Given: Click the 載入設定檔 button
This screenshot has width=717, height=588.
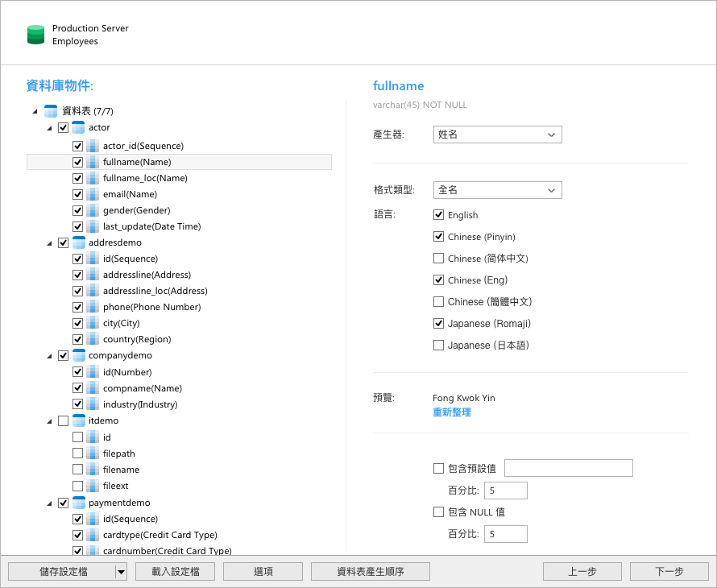Looking at the screenshot, I should 176,572.
